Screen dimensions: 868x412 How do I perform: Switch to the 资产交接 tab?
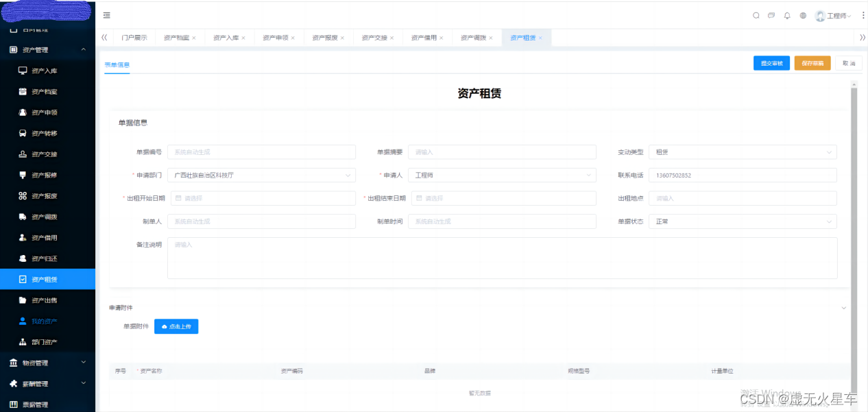coord(374,38)
